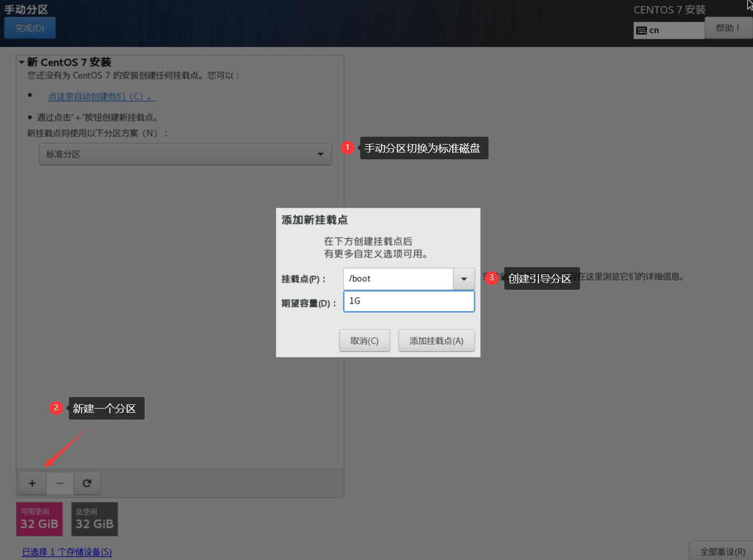Viewport: 753px width, 560px height.
Task: Click the 完成(D) done button
Action: 29,28
